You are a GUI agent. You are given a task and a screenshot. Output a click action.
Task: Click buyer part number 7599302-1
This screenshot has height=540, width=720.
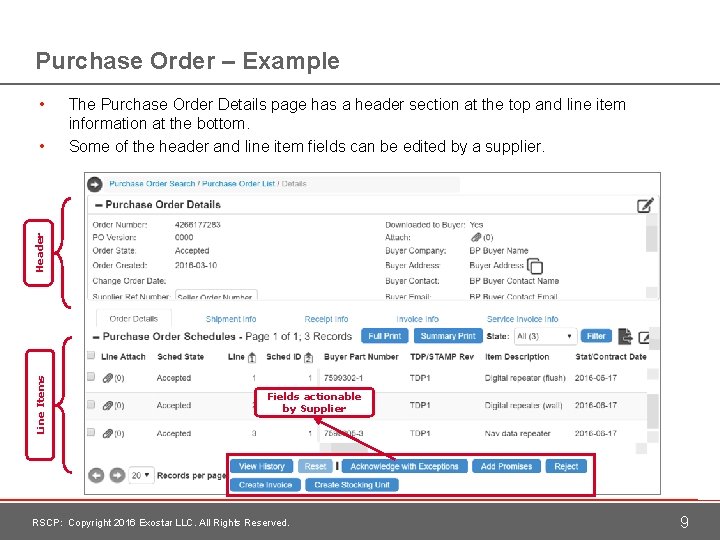pos(343,378)
